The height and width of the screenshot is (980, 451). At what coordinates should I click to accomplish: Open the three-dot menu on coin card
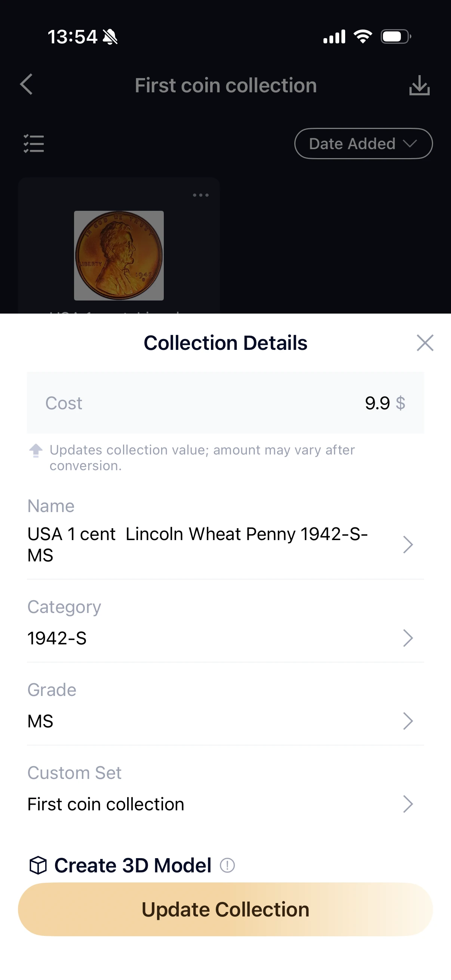pos(200,195)
